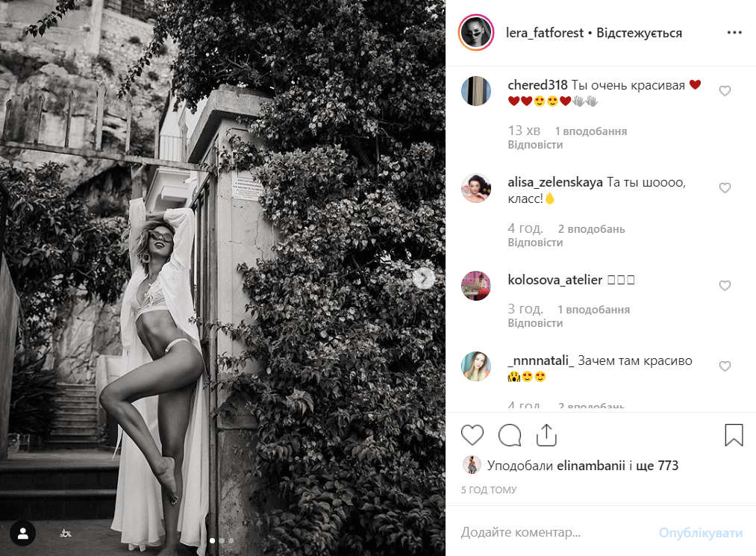
Task: Click Опублікувати to post comment
Action: coord(701,532)
